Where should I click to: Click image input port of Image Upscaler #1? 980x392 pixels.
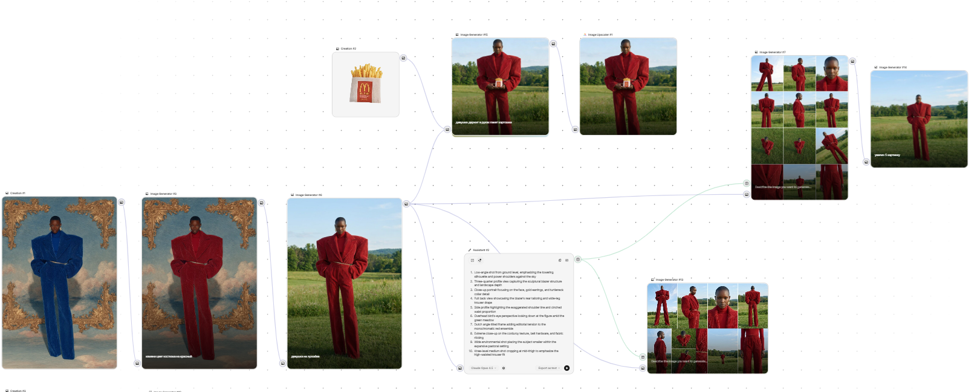pyautogui.click(x=575, y=129)
